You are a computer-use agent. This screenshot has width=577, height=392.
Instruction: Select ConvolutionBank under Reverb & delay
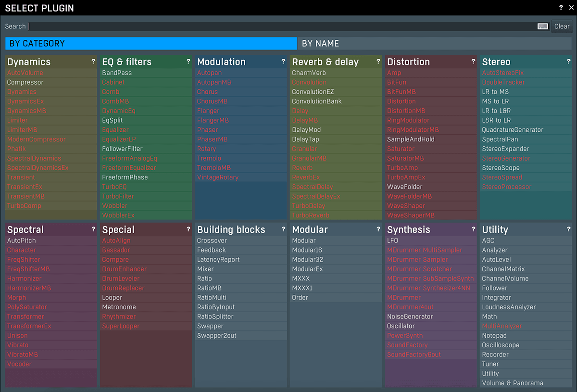(316, 101)
